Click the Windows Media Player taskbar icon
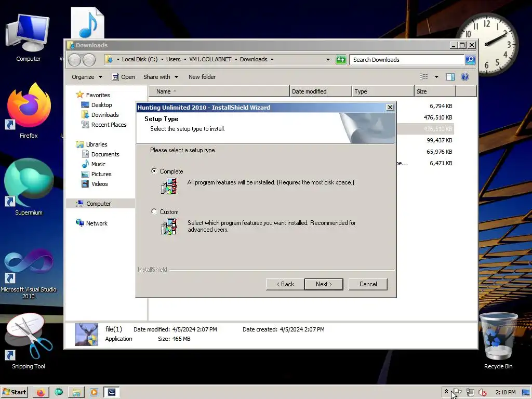The width and height of the screenshot is (532, 399). (94, 392)
